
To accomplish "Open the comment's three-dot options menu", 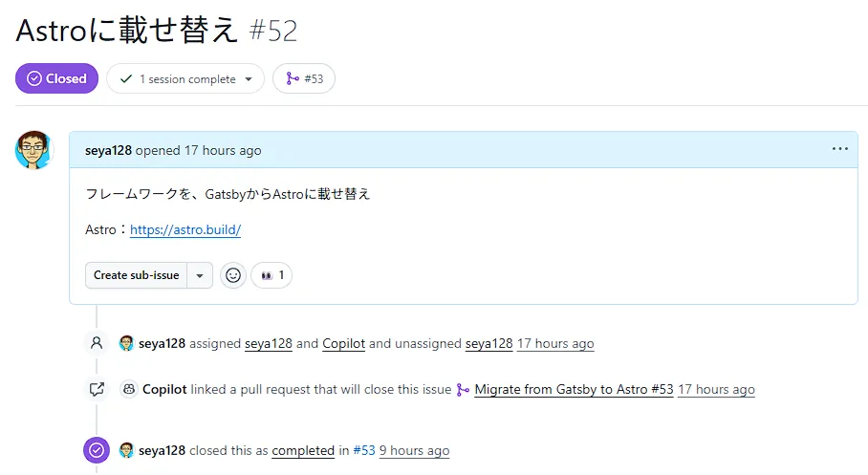I will coord(839,149).
